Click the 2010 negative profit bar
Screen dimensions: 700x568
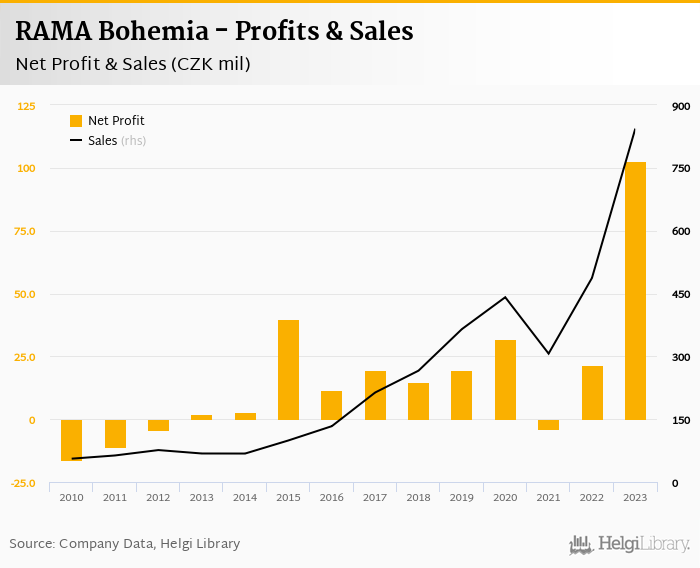(71, 440)
